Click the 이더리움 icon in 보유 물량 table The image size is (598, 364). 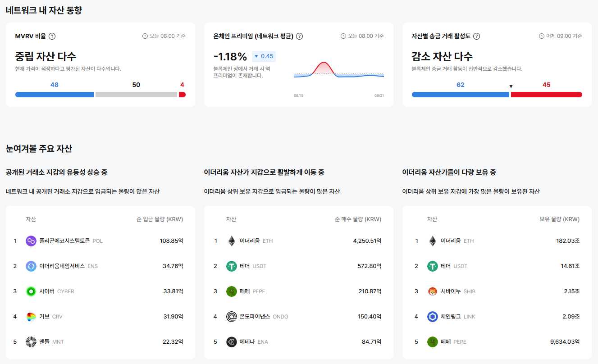tap(432, 241)
